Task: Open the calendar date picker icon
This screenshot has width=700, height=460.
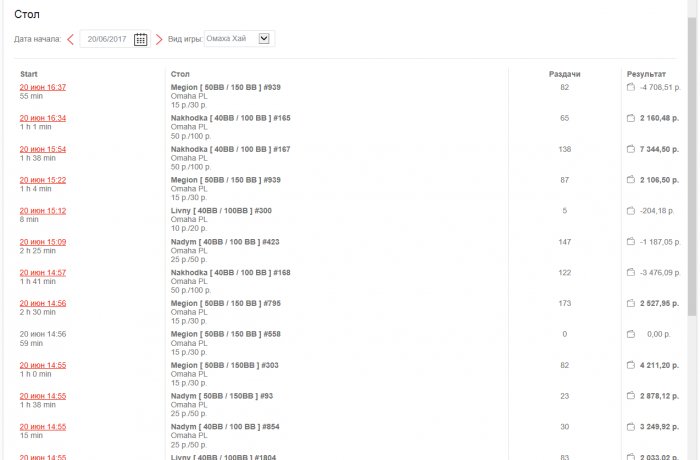Action: point(140,39)
